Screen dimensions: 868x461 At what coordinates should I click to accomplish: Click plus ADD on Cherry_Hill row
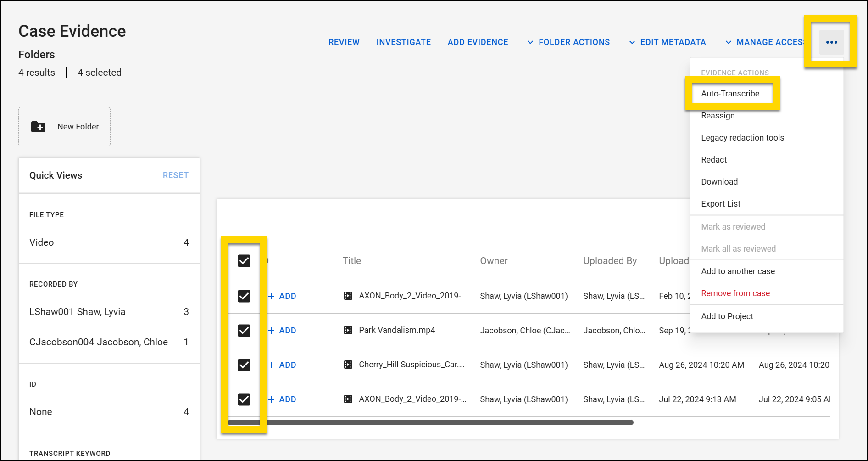tap(282, 365)
